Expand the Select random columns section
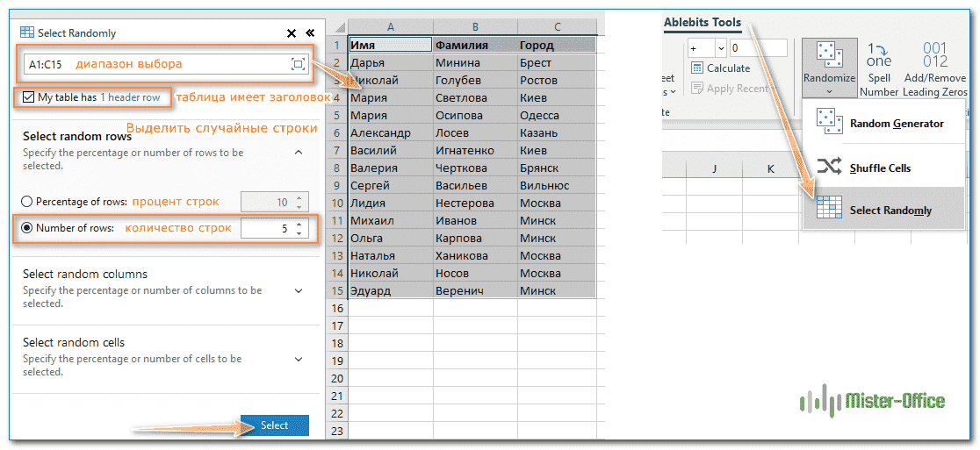 pos(299,290)
